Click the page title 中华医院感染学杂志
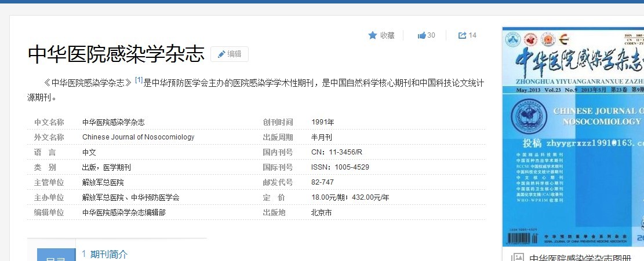The height and width of the screenshot is (261, 644). tap(116, 54)
